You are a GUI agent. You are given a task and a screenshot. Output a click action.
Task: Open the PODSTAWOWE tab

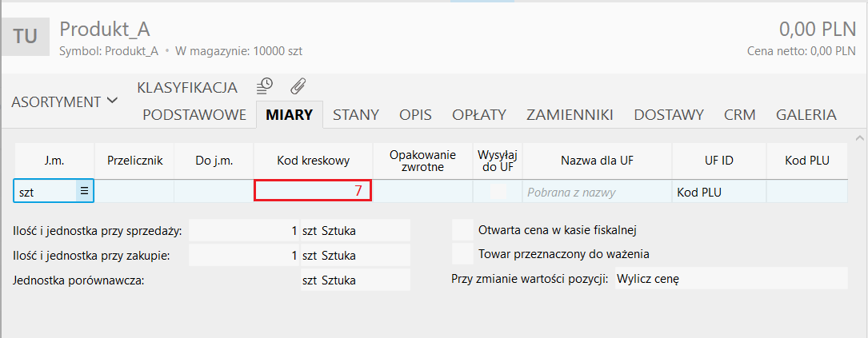194,114
